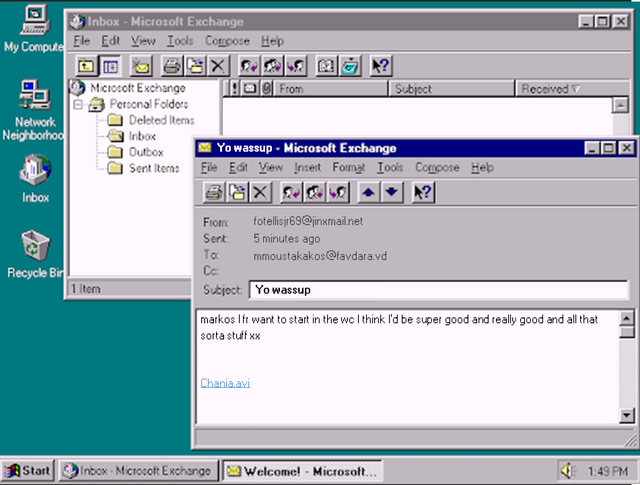Click Reply to All in Inbox toolbar

(272, 66)
